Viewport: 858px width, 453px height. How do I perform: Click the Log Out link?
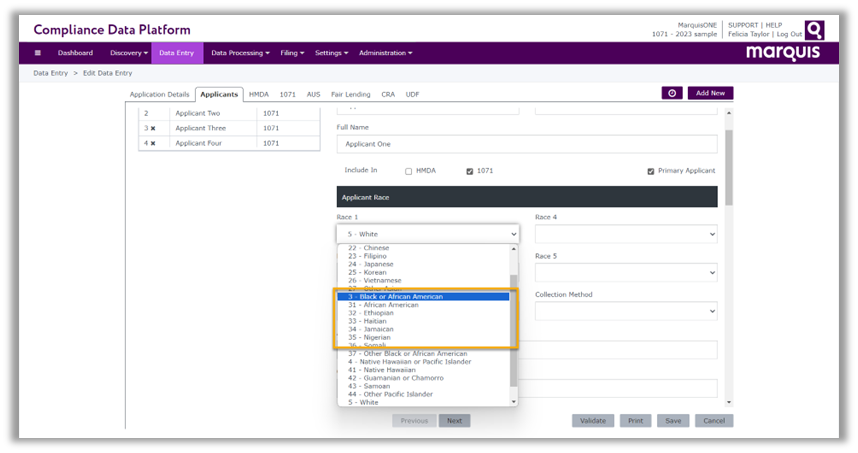(x=788, y=34)
